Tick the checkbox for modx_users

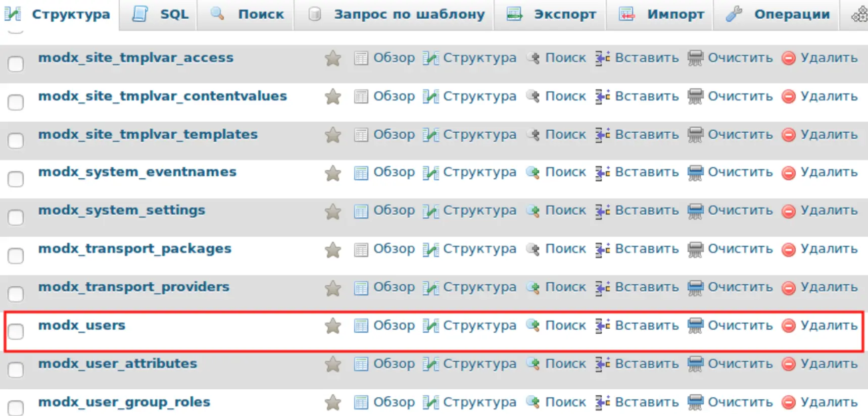coord(16,332)
